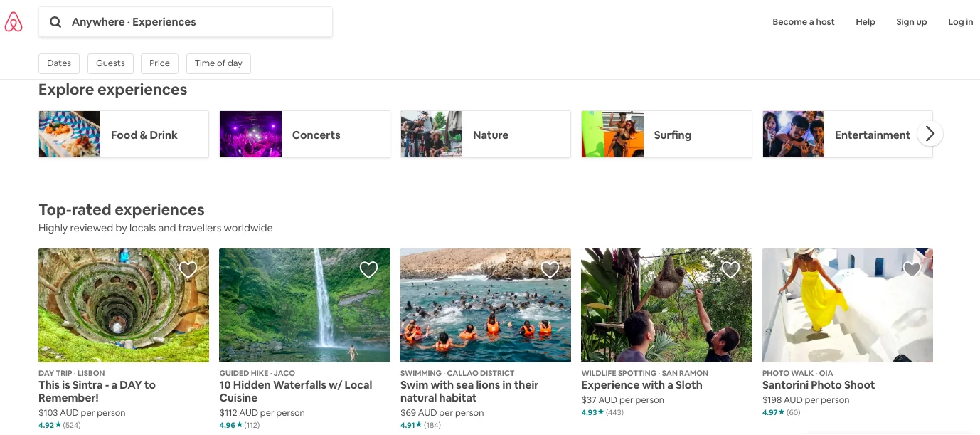The image size is (980, 435).
Task: Click the 4.96 star rating with 112 reviews
Action: [239, 426]
